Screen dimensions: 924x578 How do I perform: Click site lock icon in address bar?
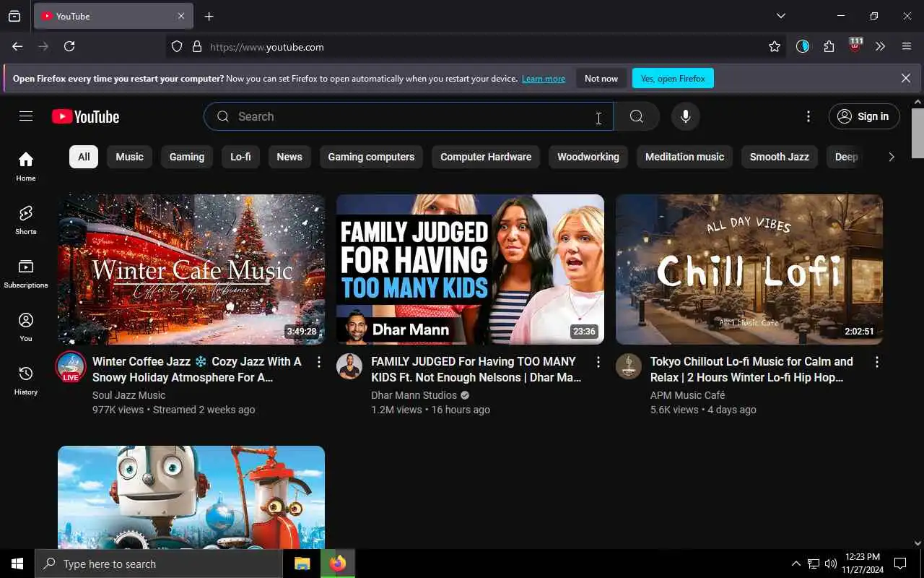click(197, 46)
